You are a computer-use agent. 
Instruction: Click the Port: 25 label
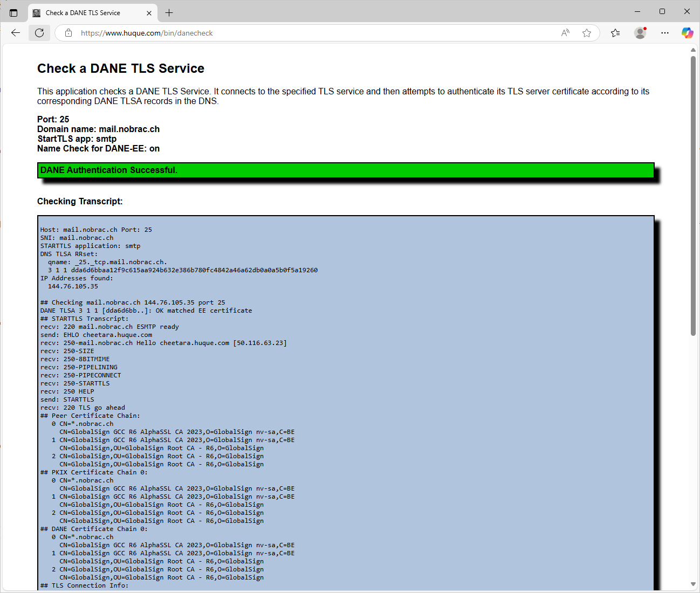tap(53, 119)
